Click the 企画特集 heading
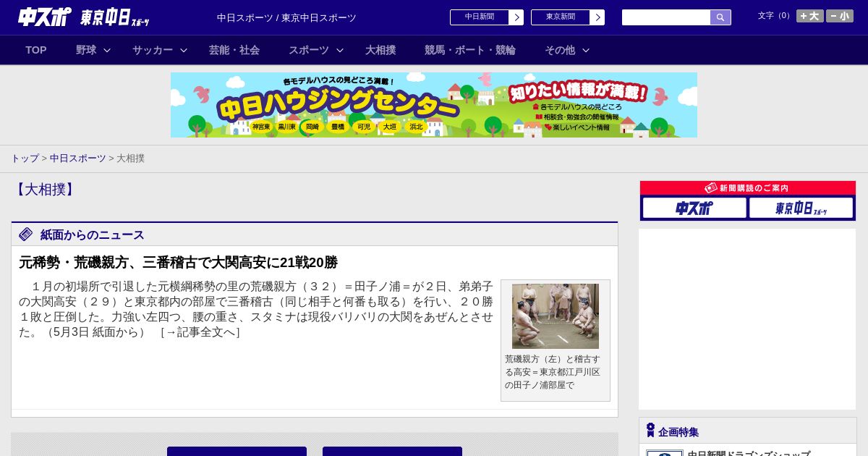The width and height of the screenshot is (868, 456). click(x=678, y=432)
